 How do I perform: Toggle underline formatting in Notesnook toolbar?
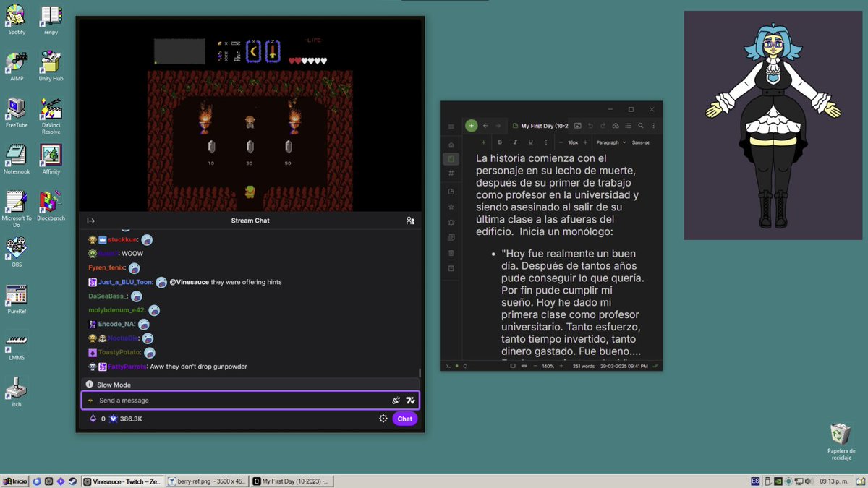(x=530, y=142)
